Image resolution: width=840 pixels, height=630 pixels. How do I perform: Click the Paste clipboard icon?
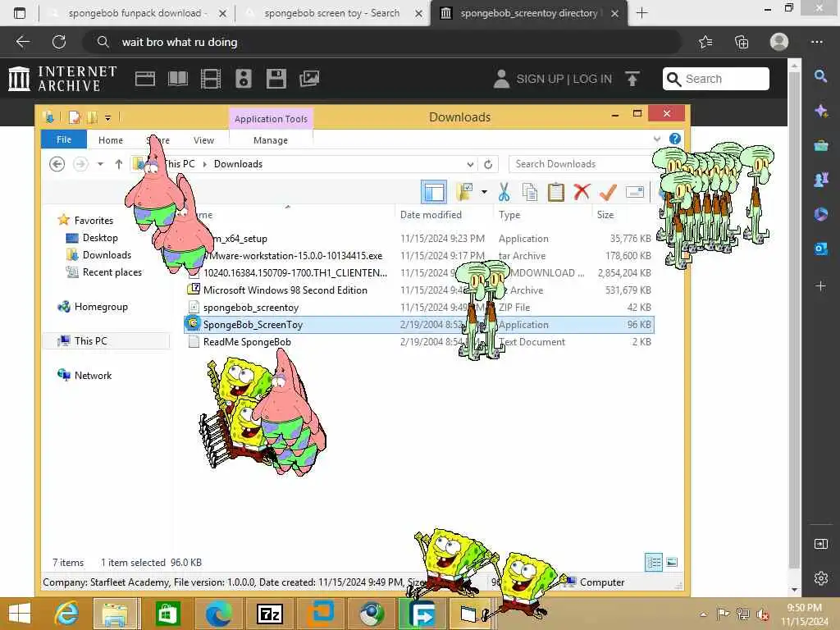pos(556,191)
